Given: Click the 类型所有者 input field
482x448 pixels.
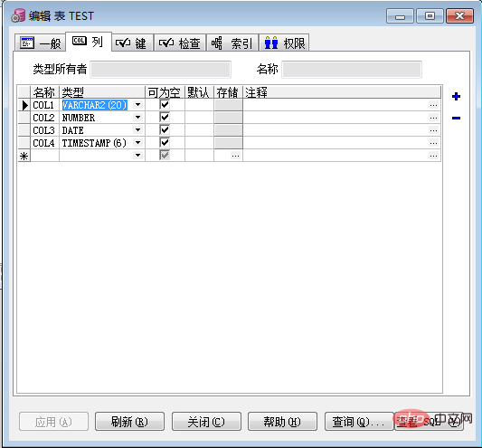Looking at the screenshot, I should pos(160,70).
